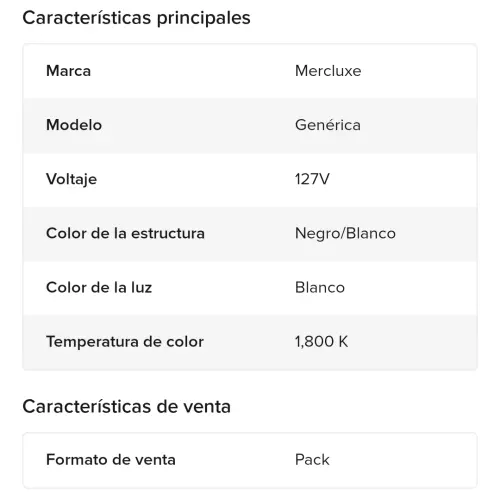Click the blank area of the Marca row
Viewport: 500px width, 500px height.
pos(418,71)
